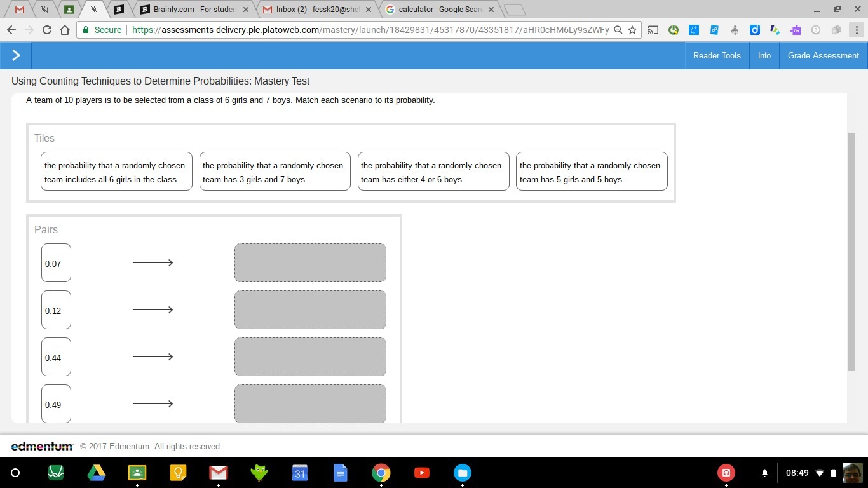Image resolution: width=868 pixels, height=488 pixels.
Task: Click the Cast icon in toolbar
Action: 653,30
